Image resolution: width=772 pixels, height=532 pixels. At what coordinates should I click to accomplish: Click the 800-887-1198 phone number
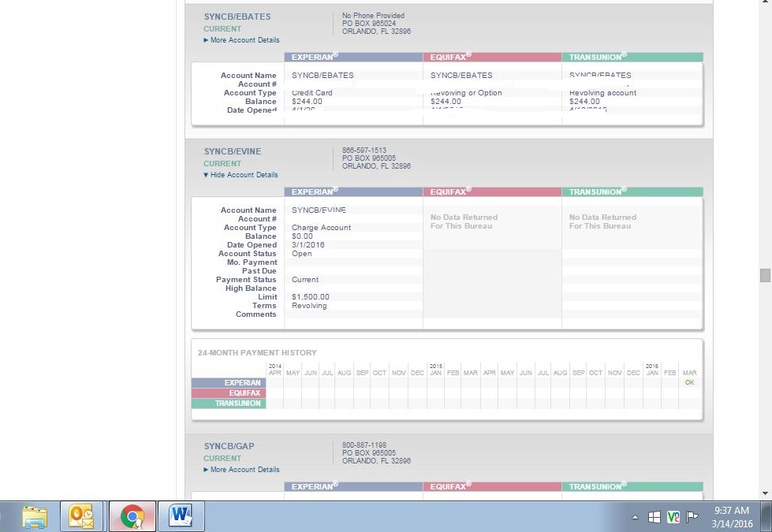click(364, 445)
